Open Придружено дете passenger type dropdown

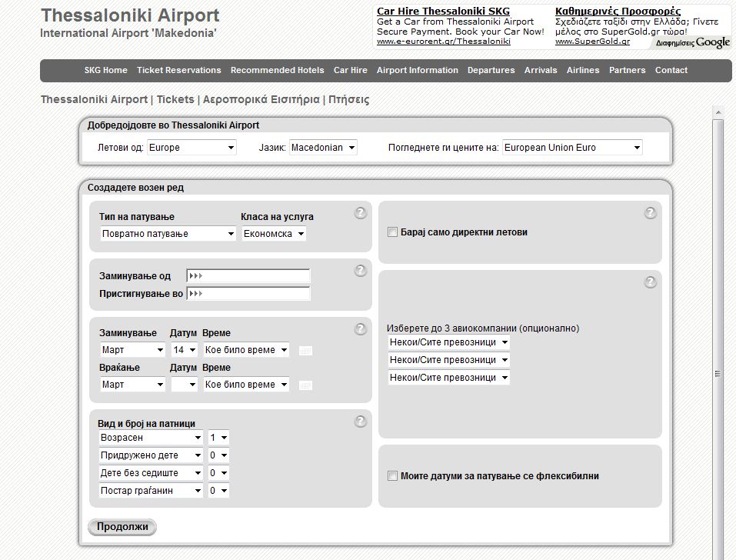pos(152,455)
